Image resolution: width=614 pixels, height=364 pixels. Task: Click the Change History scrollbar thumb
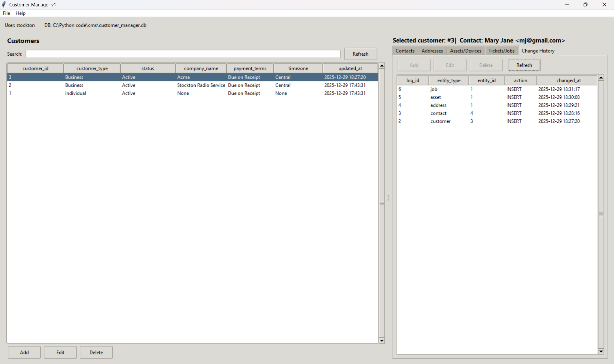point(601,214)
